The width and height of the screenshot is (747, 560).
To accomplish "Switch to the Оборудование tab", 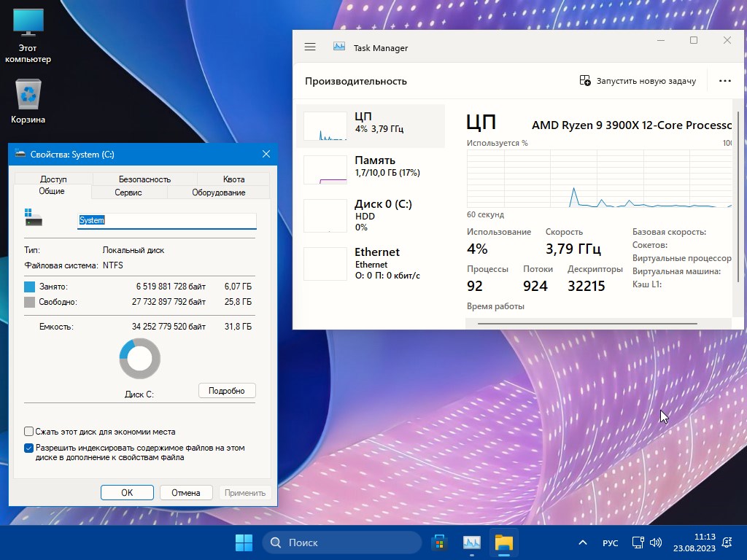I will tap(219, 192).
